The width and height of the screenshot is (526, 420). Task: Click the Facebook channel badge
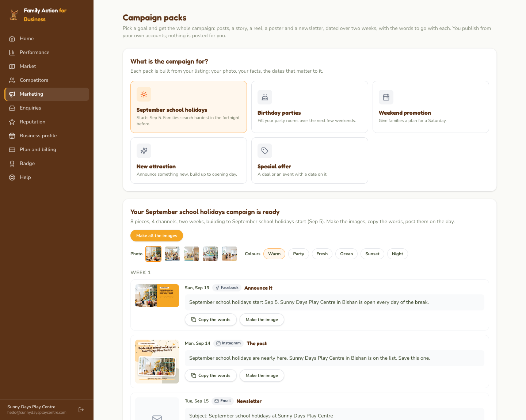point(227,288)
